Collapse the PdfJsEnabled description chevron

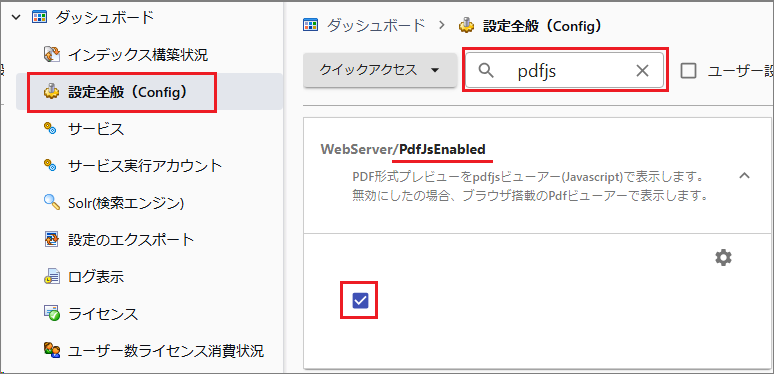(x=744, y=176)
